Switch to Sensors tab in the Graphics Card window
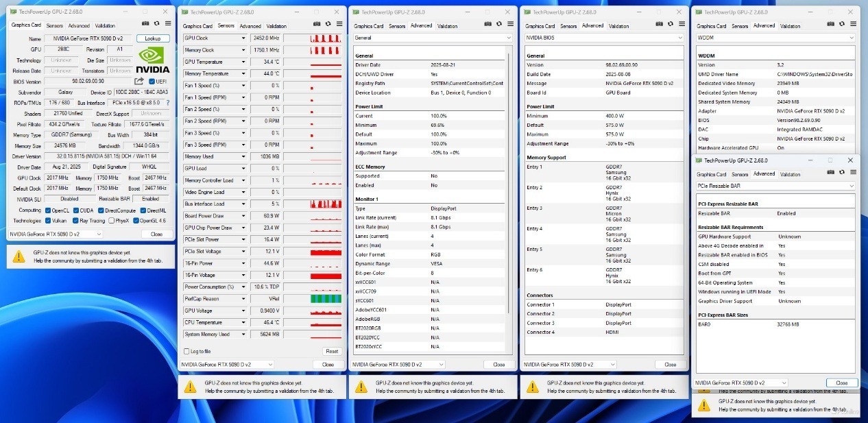The height and width of the screenshot is (423, 868). (x=55, y=25)
